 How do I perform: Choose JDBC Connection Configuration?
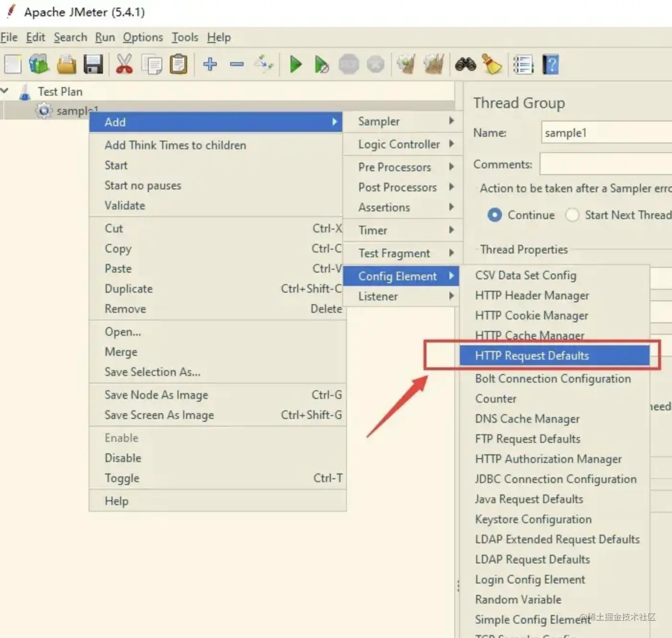[x=555, y=479]
